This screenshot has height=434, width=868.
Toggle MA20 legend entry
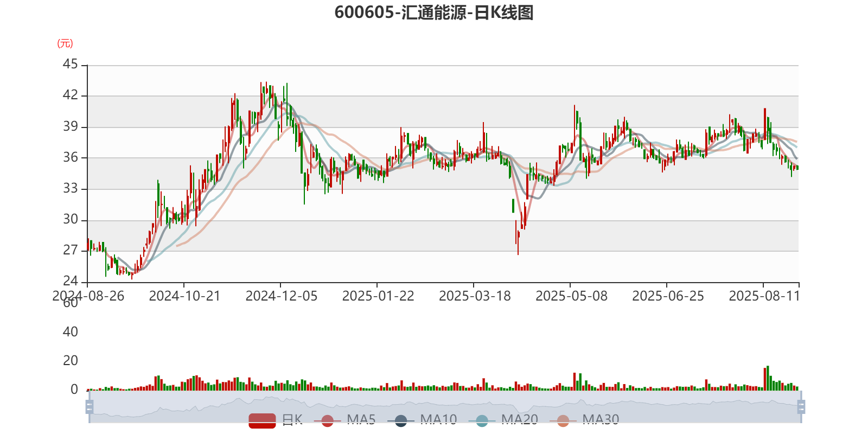(503, 420)
